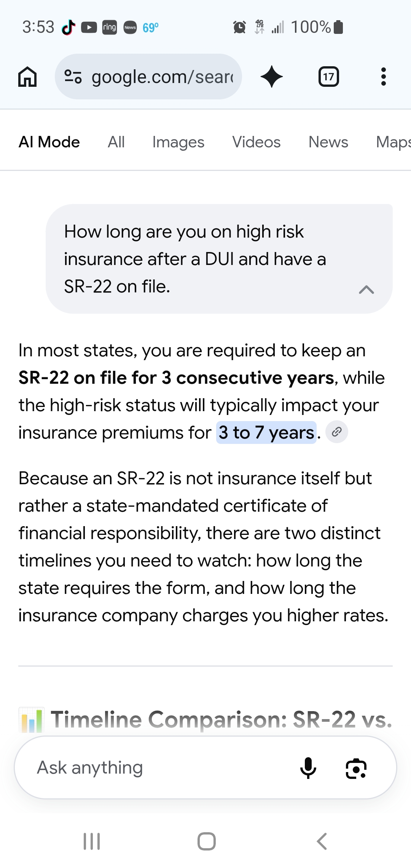
Task: Tap the microphone voice search icon
Action: click(x=308, y=767)
